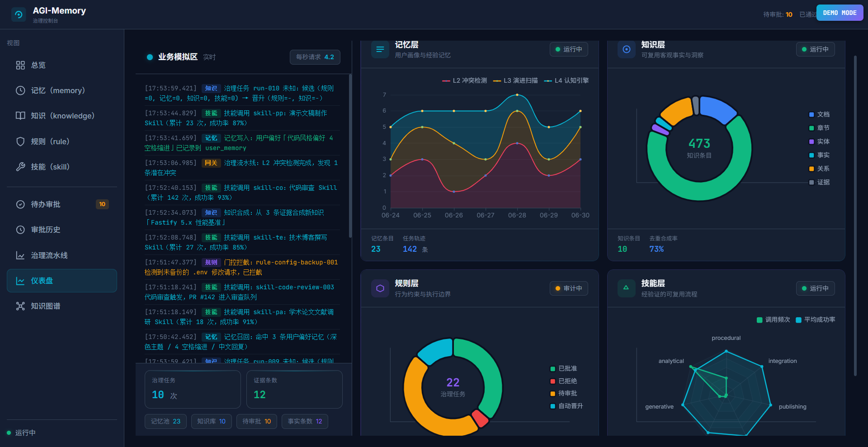Select the 仪表盘 dashboard item
This screenshot has width=868, height=447.
pyautogui.click(x=62, y=281)
